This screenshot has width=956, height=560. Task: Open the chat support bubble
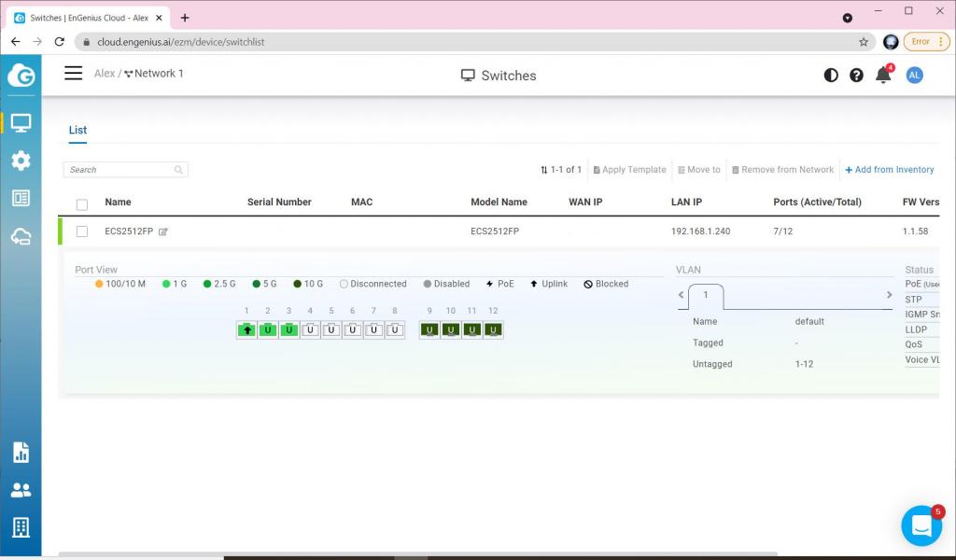(921, 525)
